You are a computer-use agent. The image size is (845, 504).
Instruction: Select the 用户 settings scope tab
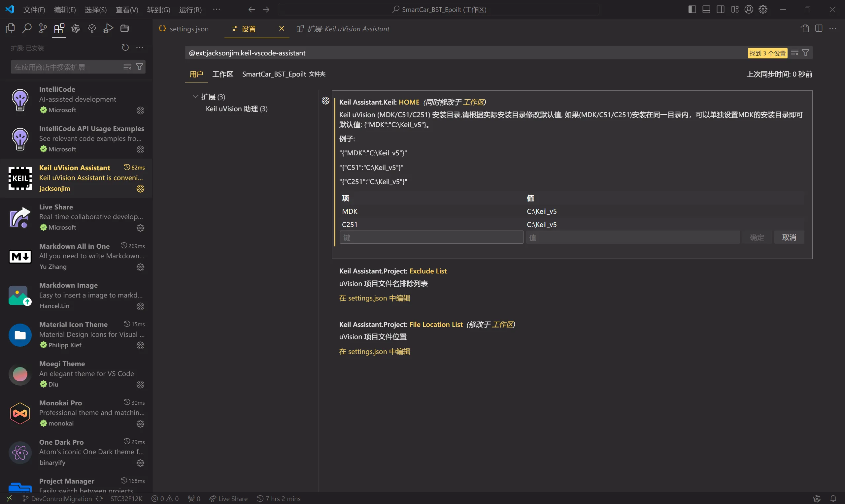click(196, 74)
